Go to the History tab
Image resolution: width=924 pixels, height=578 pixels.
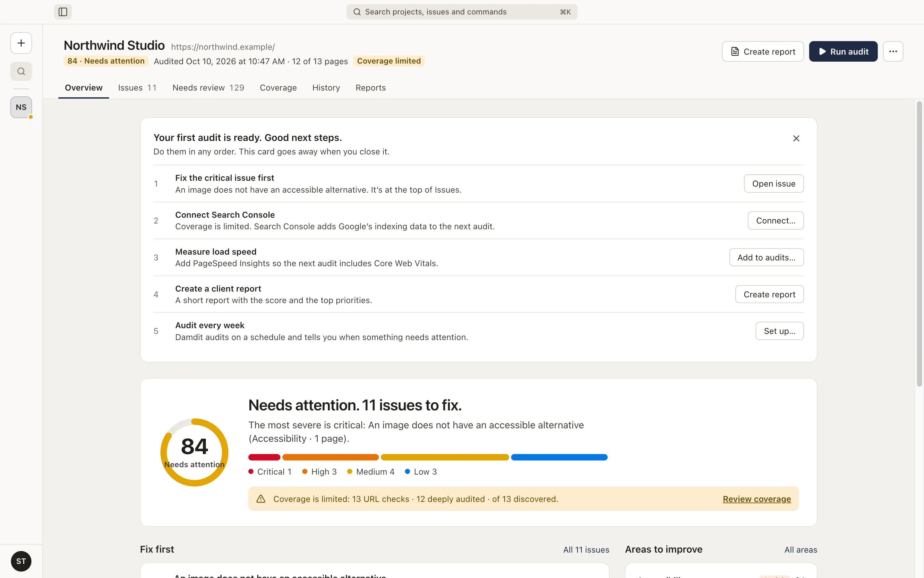click(326, 88)
